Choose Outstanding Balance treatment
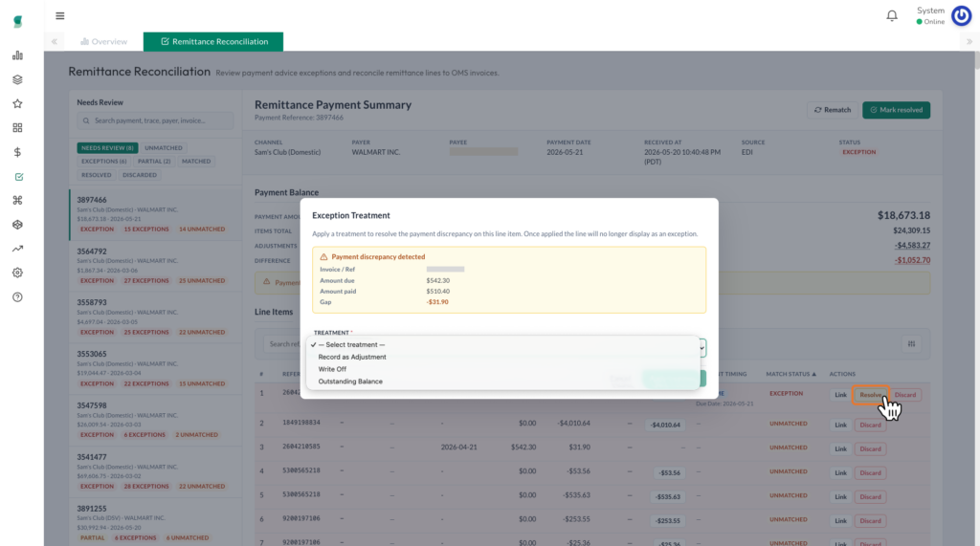980x546 pixels. (350, 382)
